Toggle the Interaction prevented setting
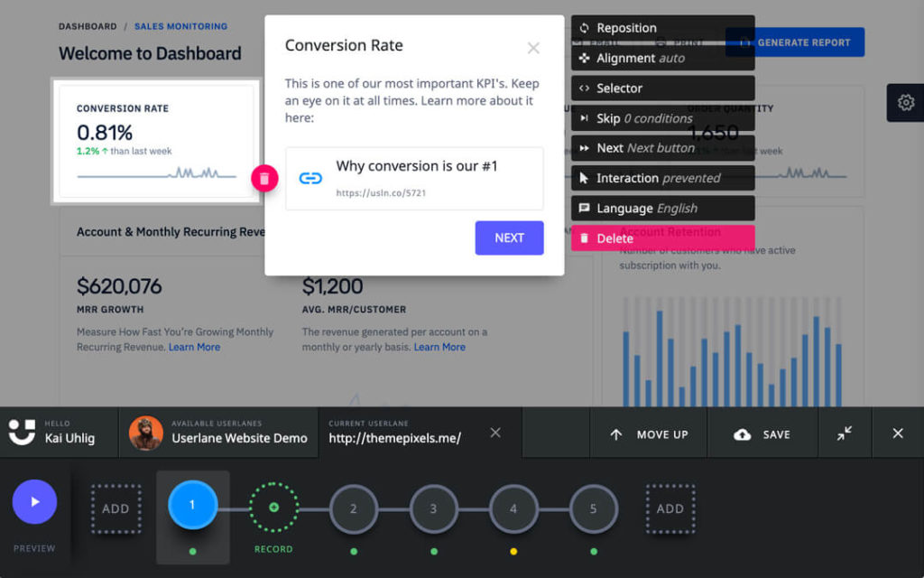Viewport: 924px width, 578px height. coord(663,178)
